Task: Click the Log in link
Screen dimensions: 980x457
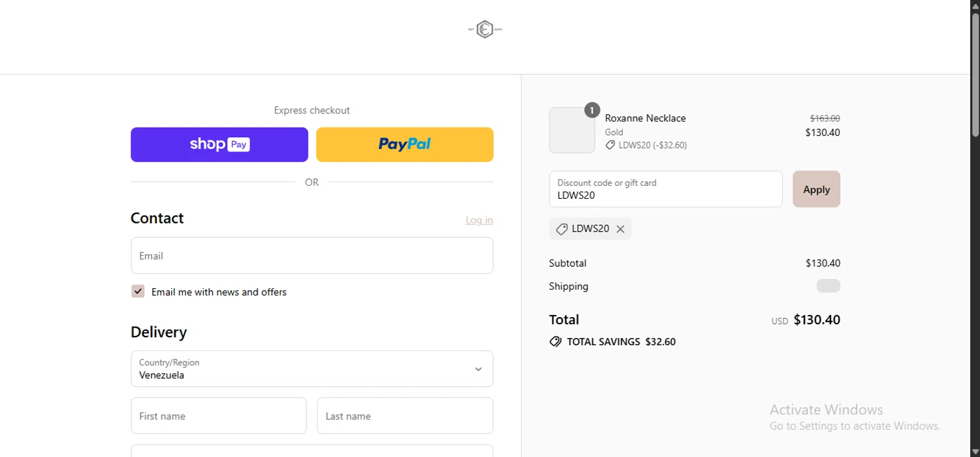Action: [x=479, y=220]
